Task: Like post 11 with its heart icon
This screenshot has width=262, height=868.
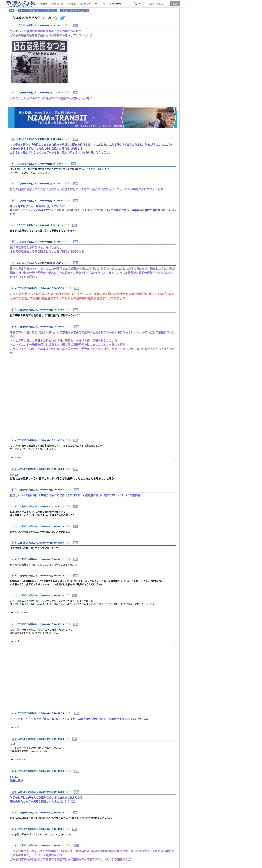Action: [67, 310]
